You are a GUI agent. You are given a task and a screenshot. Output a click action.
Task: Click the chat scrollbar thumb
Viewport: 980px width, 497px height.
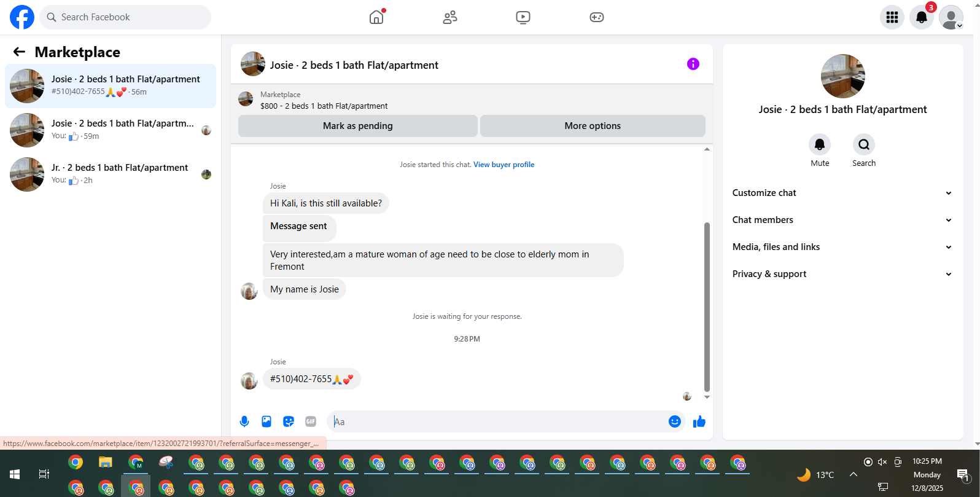707,307
